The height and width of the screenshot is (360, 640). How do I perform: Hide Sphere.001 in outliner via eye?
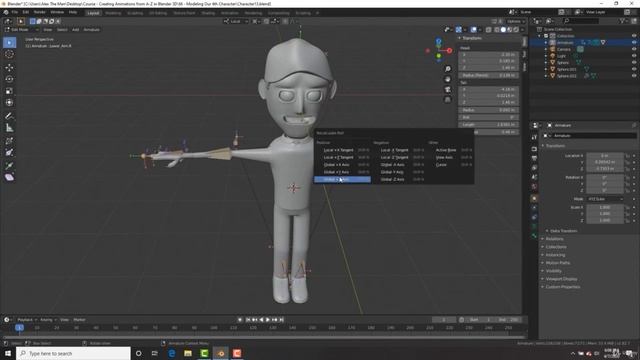pos(634,69)
